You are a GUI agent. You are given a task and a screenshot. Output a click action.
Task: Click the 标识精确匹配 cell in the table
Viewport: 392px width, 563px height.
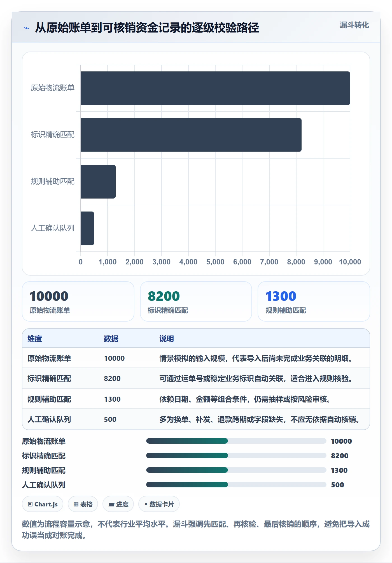click(x=49, y=378)
